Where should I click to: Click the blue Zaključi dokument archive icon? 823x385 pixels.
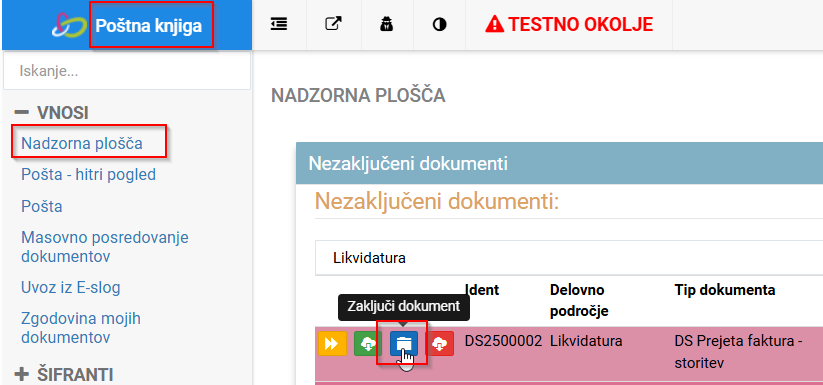tap(404, 344)
